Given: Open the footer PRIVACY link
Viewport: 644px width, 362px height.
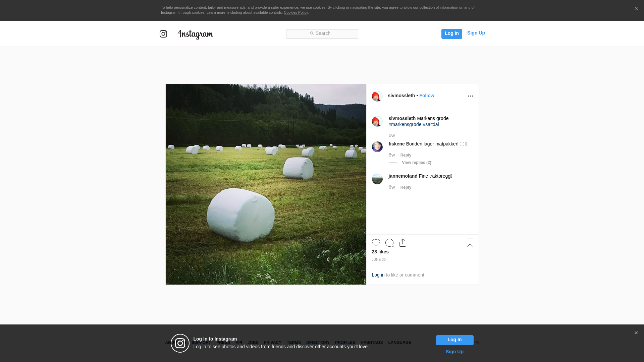Looking at the screenshot, I should (x=272, y=343).
